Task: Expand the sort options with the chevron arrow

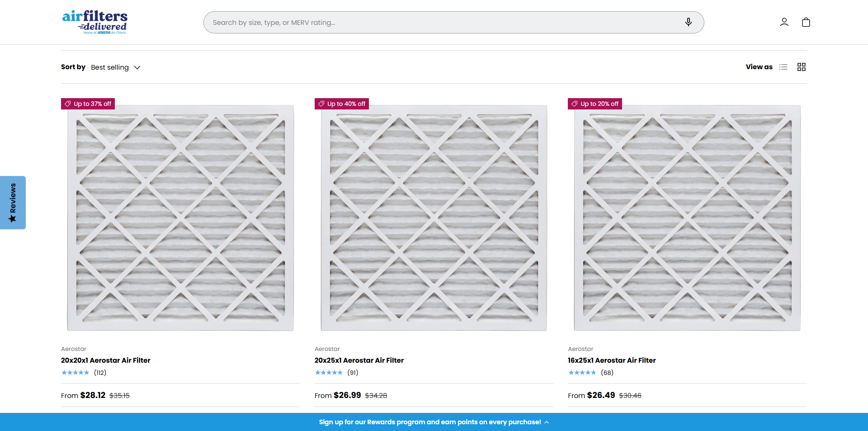Action: click(137, 67)
